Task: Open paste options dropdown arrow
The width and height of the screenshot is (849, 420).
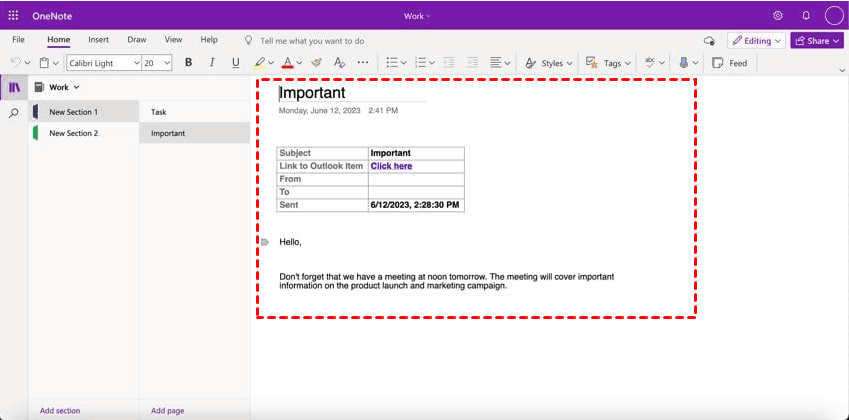Action: pyautogui.click(x=56, y=63)
